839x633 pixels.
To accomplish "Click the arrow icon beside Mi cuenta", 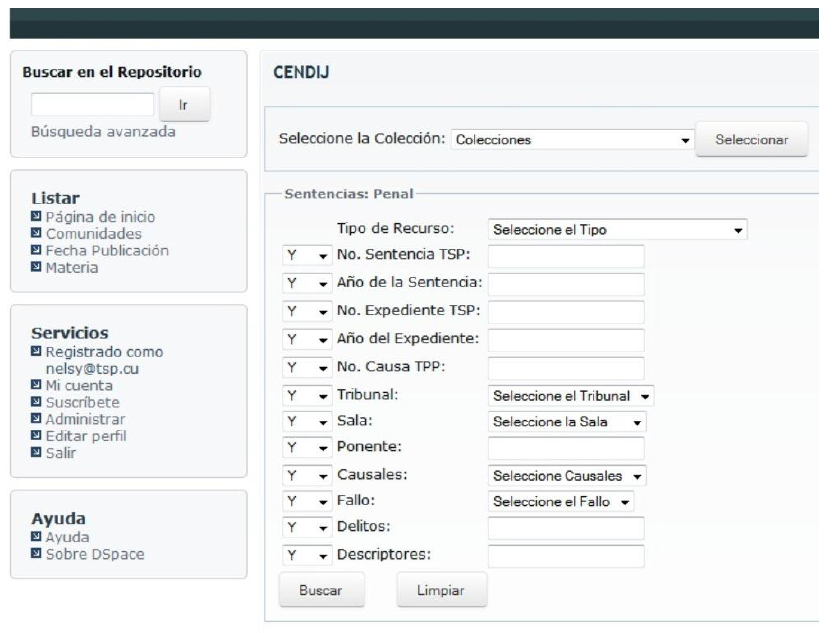I will (x=37, y=385).
